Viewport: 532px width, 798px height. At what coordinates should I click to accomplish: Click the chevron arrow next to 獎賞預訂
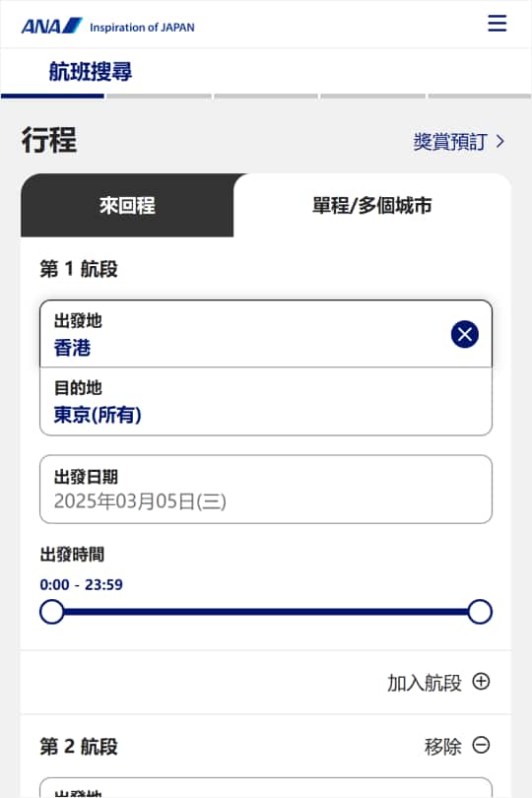pyautogui.click(x=500, y=142)
